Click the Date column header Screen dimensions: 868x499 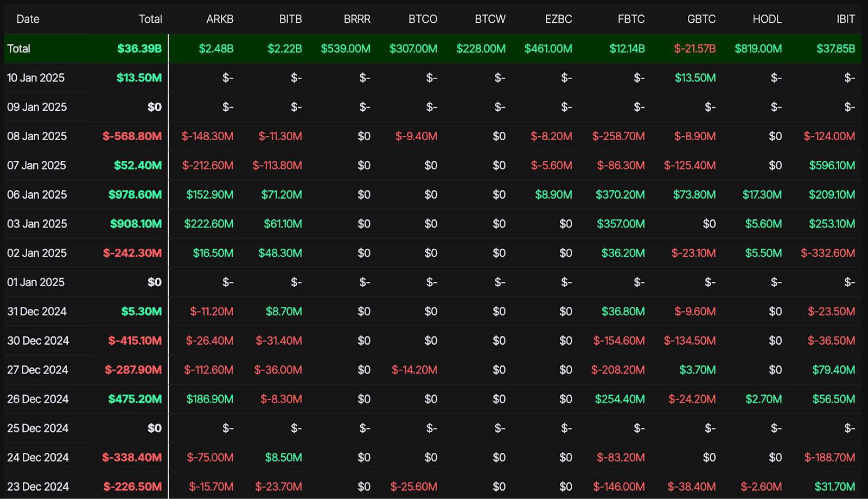point(28,19)
